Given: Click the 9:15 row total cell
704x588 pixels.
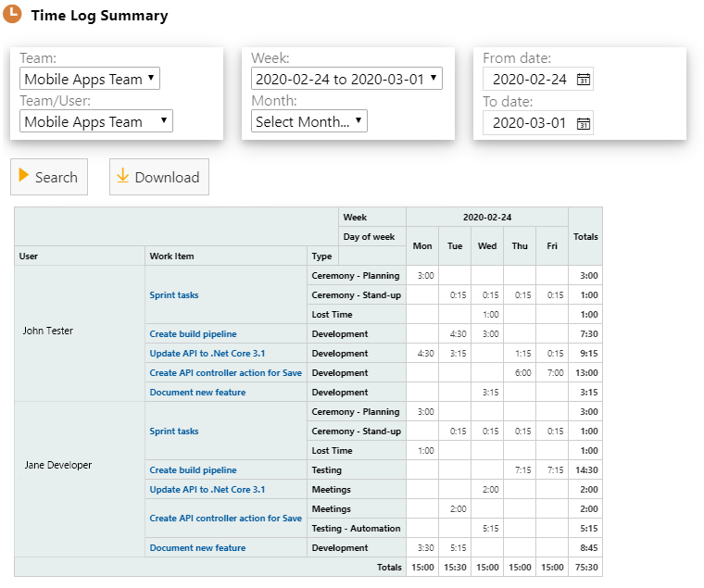Looking at the screenshot, I should click(585, 353).
